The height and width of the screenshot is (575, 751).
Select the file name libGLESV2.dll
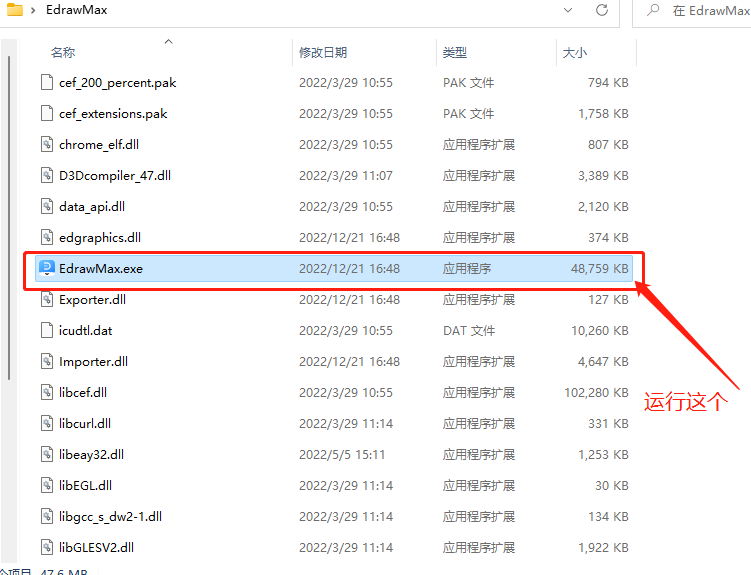(96, 548)
